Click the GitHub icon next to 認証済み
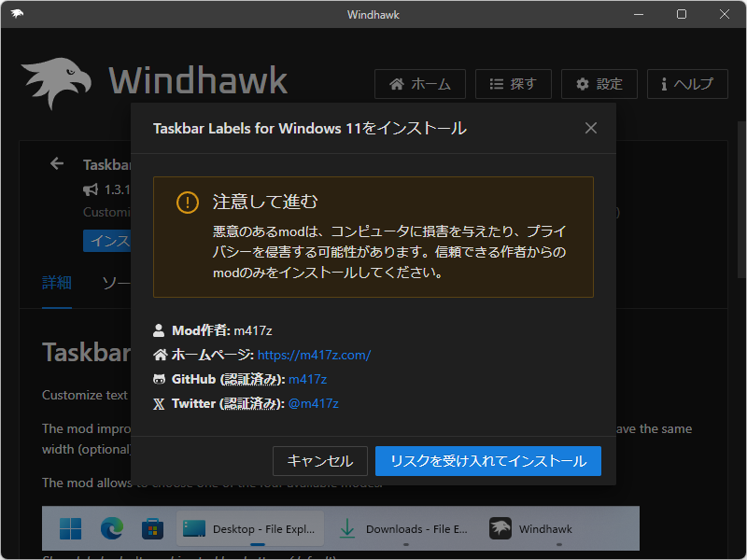 160,379
